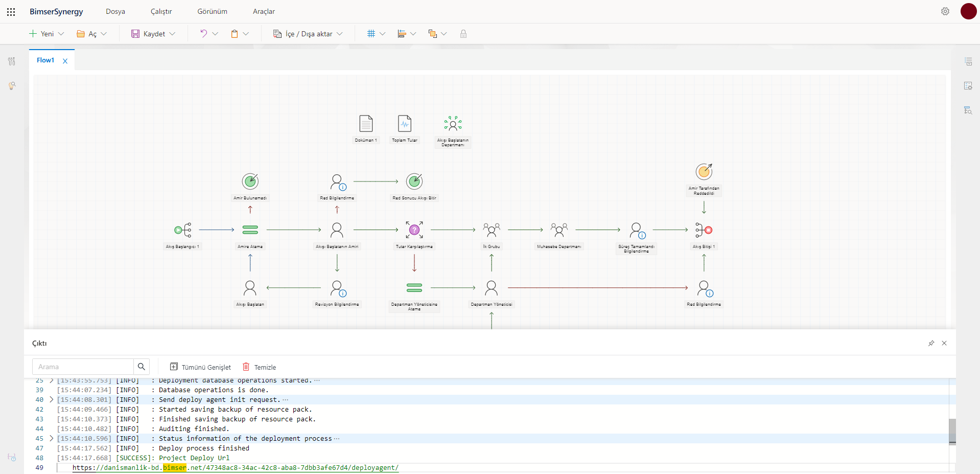Screen dimensions: 980x474
Task: Click the Temizle clear button
Action: (x=260, y=367)
